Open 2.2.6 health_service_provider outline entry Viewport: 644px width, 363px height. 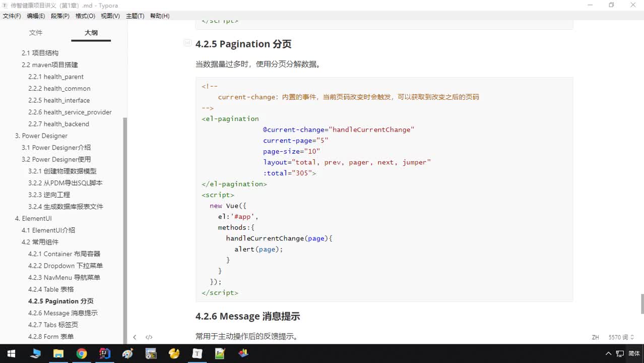[70, 112]
